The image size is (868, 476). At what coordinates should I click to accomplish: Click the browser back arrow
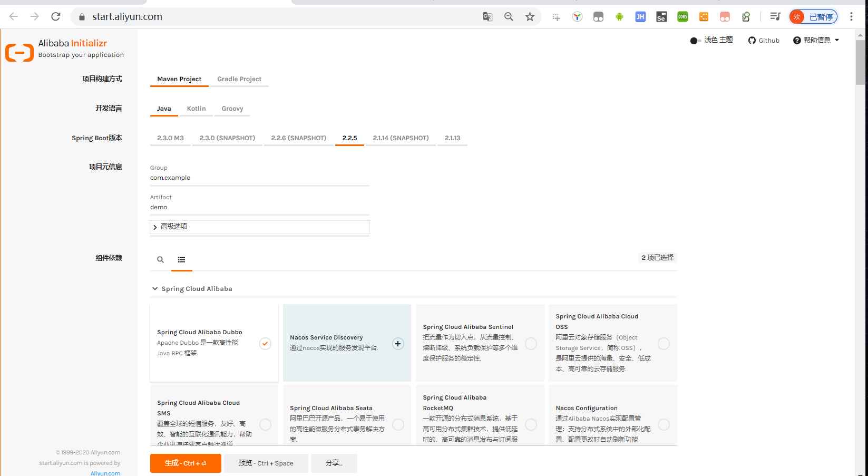coord(14,16)
